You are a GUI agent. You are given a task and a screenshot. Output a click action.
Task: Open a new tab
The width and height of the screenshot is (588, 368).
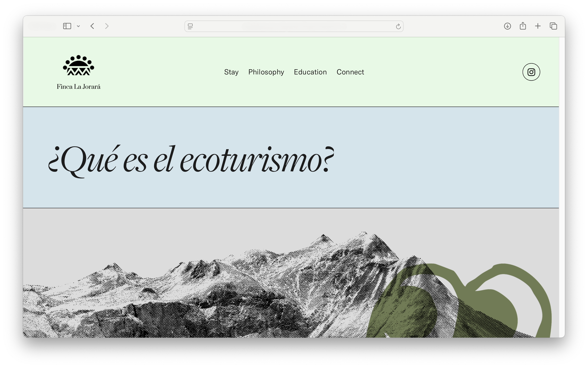pyautogui.click(x=538, y=26)
